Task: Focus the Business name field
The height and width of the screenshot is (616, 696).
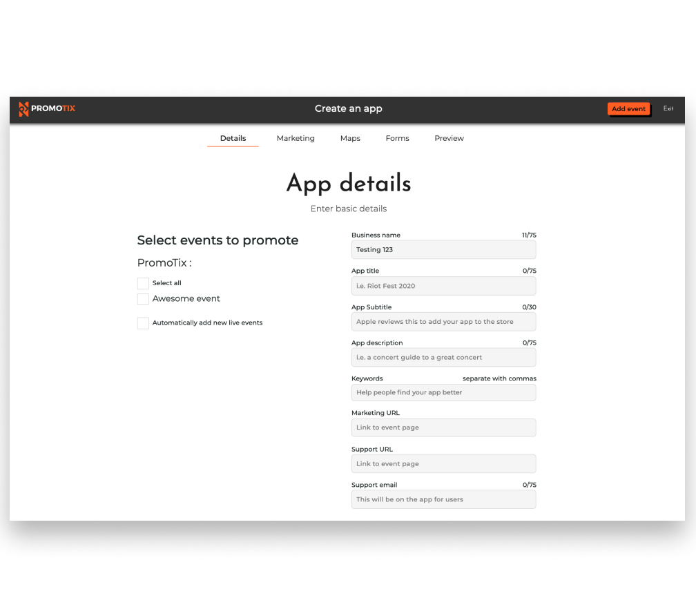Action: [x=443, y=249]
